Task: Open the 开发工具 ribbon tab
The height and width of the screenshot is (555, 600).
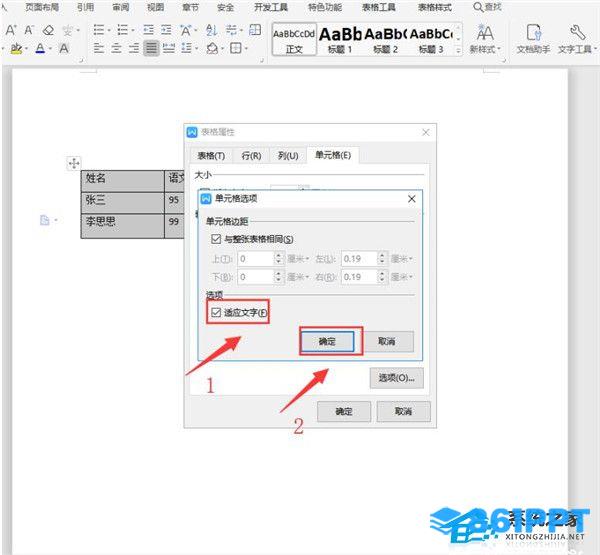Action: click(271, 7)
